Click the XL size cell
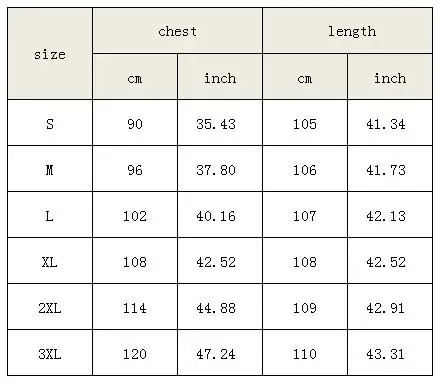This screenshot has height=384, width=440. (x=50, y=261)
